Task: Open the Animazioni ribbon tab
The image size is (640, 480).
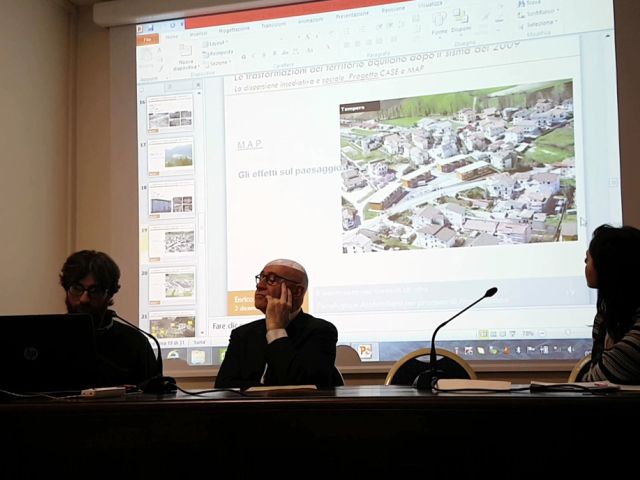Action: click(x=310, y=20)
